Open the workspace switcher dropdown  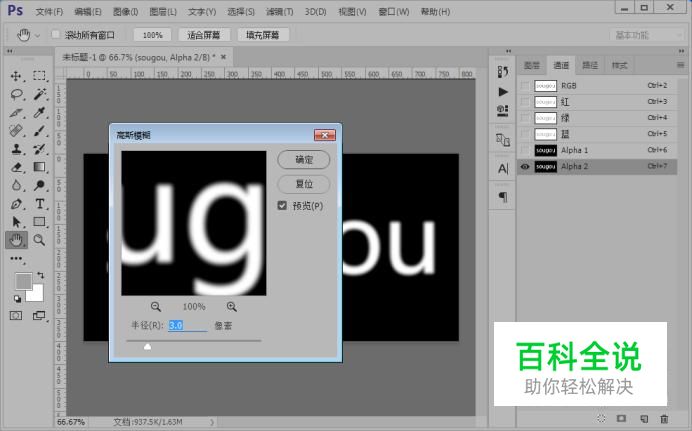click(646, 35)
